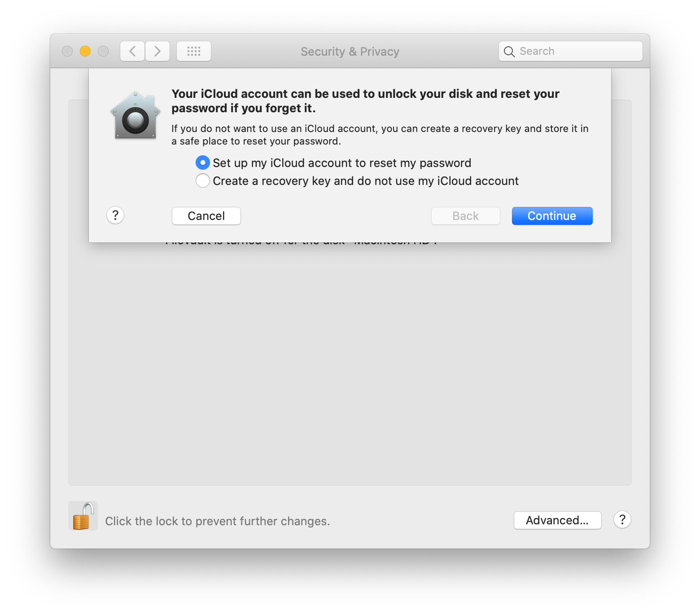This screenshot has width=700, height=615.
Task: Click the Advanced... button
Action: coord(557,520)
